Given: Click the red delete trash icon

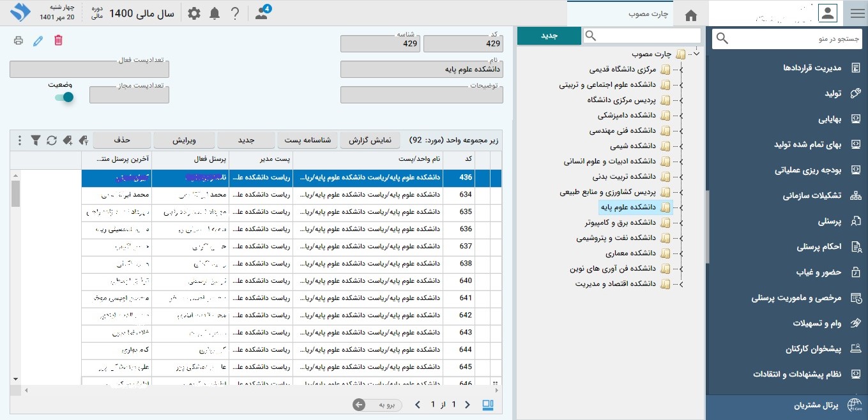Looking at the screenshot, I should 58,41.
